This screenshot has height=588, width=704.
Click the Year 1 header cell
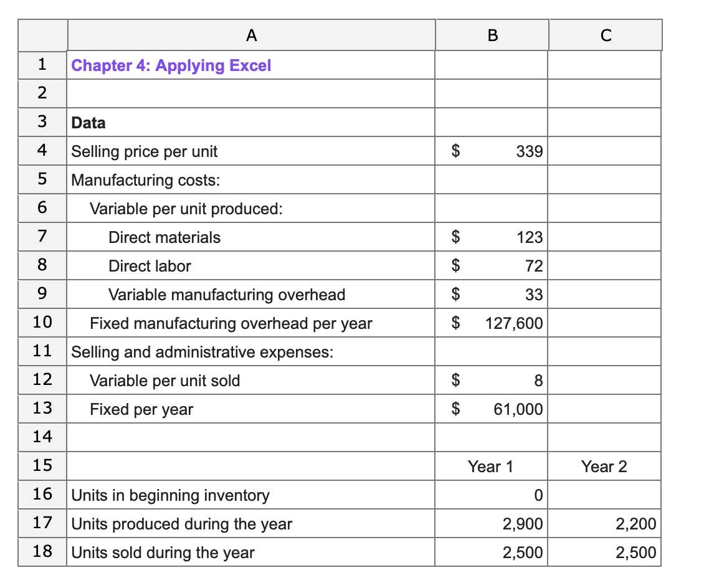pos(492,466)
